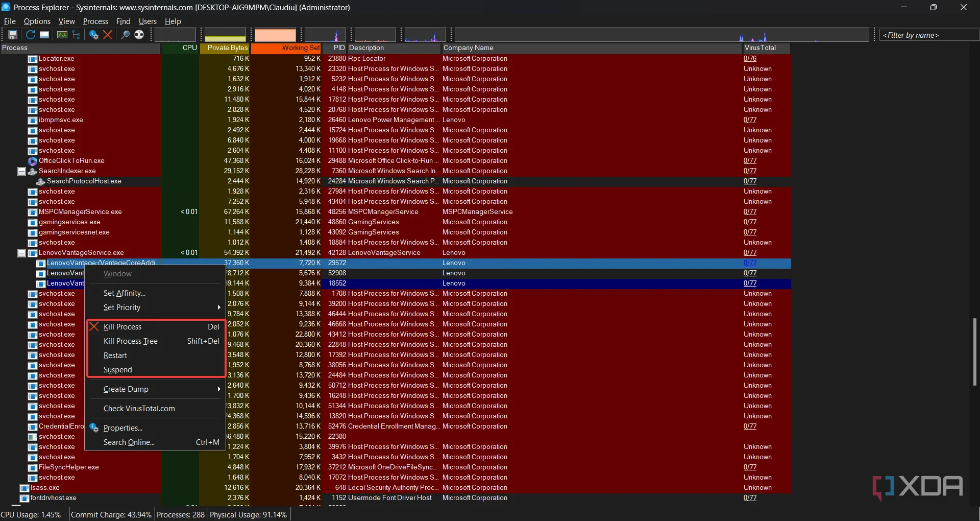Click the Show Process Tree toolbar icon
The height and width of the screenshot is (521, 980).
pos(76,35)
